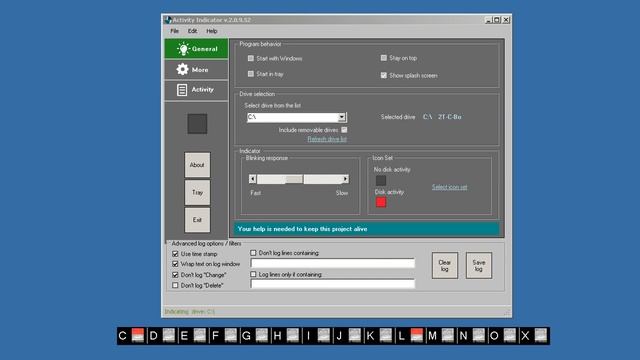
Task: Toggle Include removable drives checkbox
Action: (344, 130)
